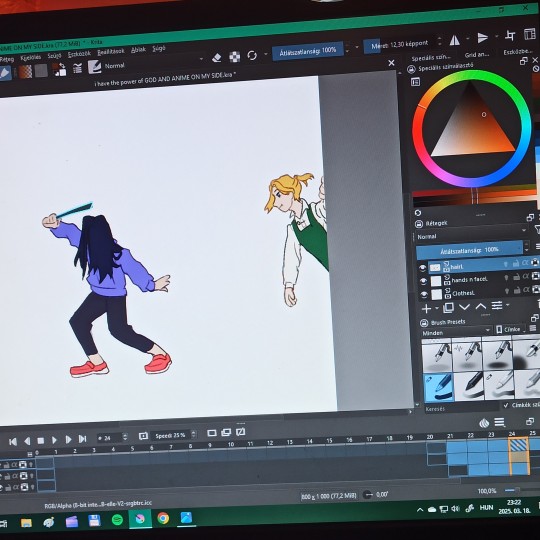
Task: Step to next frame
Action: 68,439
